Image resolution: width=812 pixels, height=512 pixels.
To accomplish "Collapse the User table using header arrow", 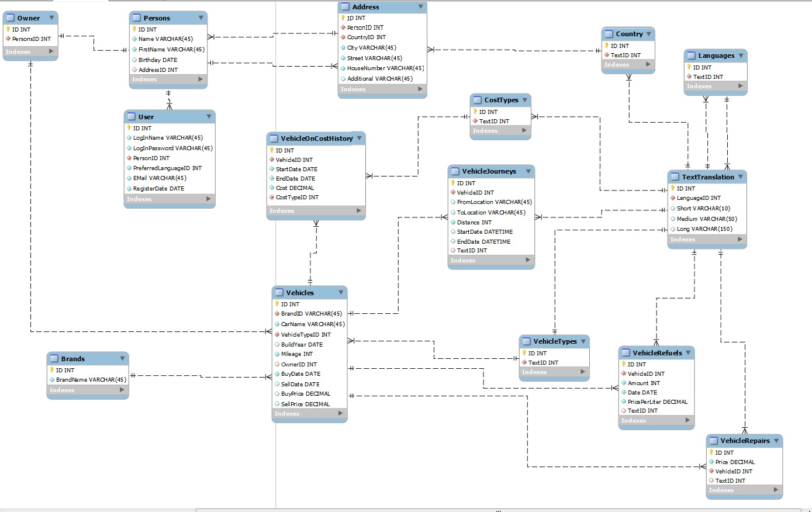I will coord(209,116).
